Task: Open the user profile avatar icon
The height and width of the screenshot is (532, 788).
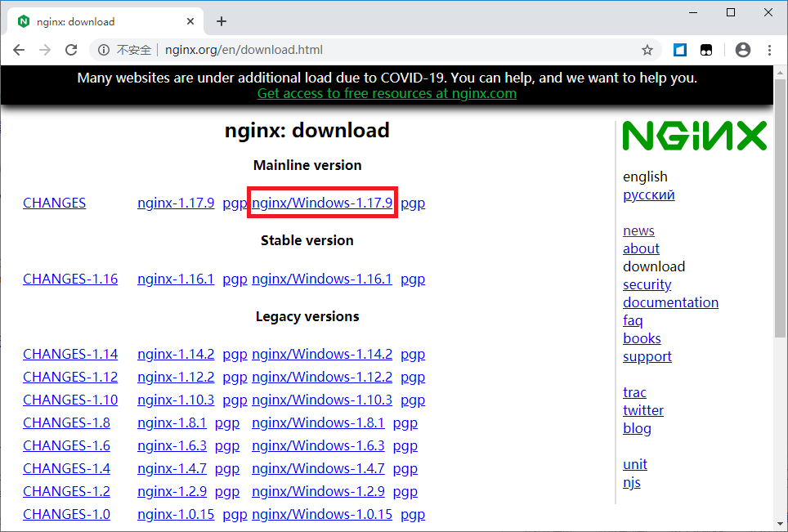Action: coord(743,50)
